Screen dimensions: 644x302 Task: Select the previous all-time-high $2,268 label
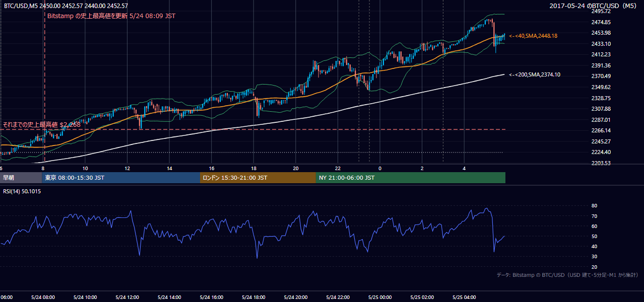tap(42, 124)
